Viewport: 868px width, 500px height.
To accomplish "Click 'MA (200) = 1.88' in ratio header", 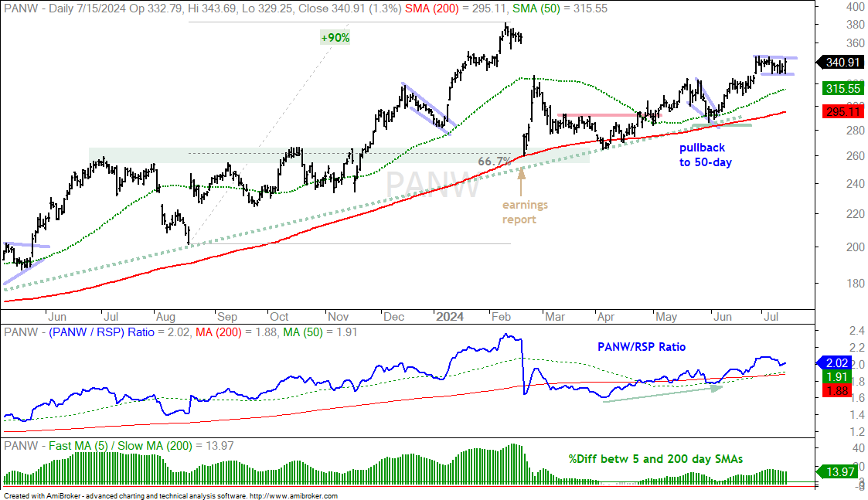I will [x=237, y=332].
